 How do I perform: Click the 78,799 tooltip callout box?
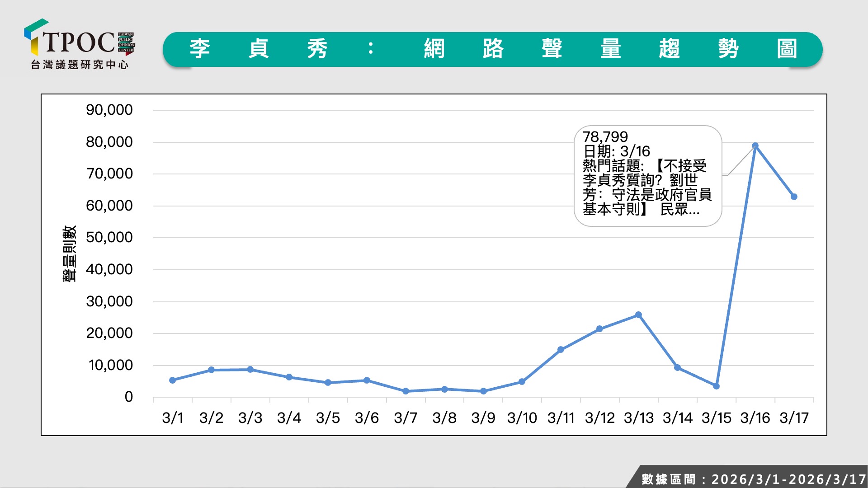coord(647,176)
